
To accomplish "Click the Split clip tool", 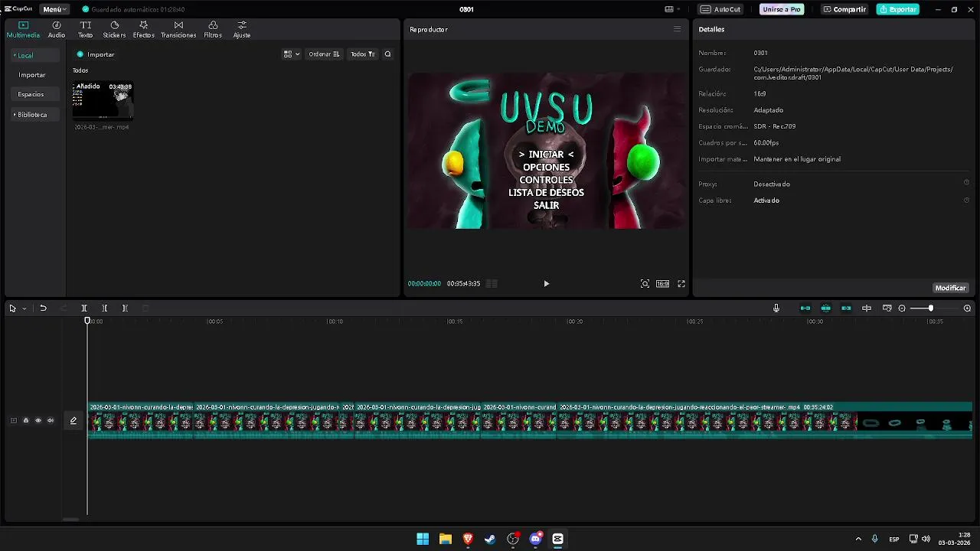I will click(x=84, y=308).
